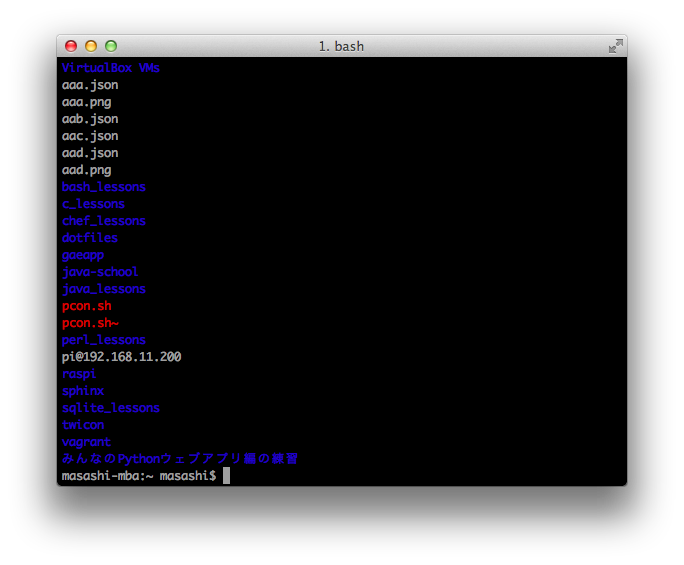The height and width of the screenshot is (565, 684).
Task: Click the 'aaa.png' file name
Action: coord(86,102)
